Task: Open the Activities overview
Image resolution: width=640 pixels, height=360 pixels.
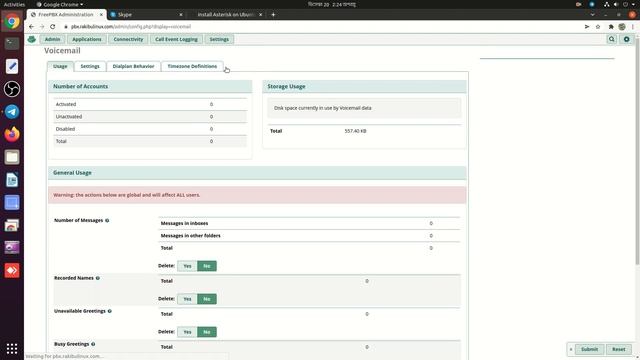Action: (14, 4)
